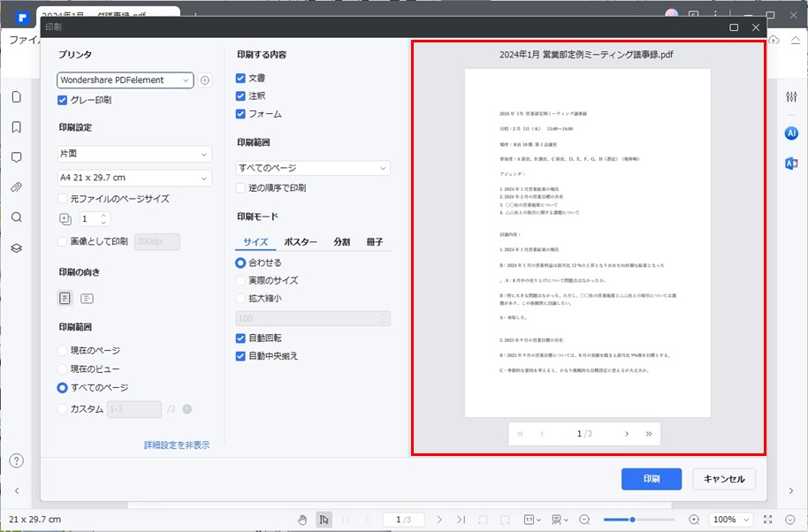The image size is (808, 532).
Task: Select 現在のページ radio button
Action: pyautogui.click(x=63, y=351)
